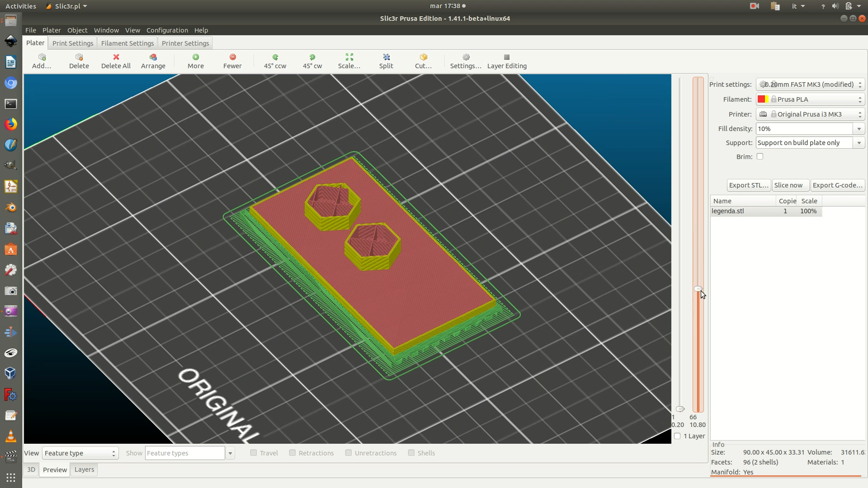Expand Fill density dropdown arrow
Viewport: 868px width, 488px height.
tap(859, 129)
